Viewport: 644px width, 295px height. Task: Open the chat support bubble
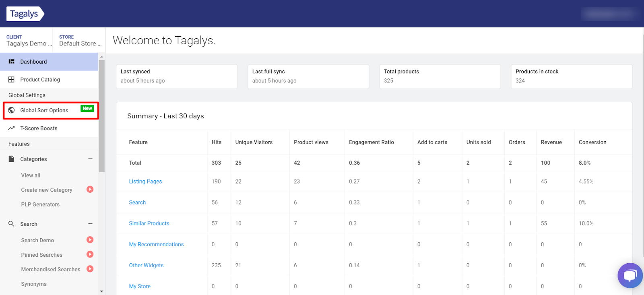tap(630, 276)
